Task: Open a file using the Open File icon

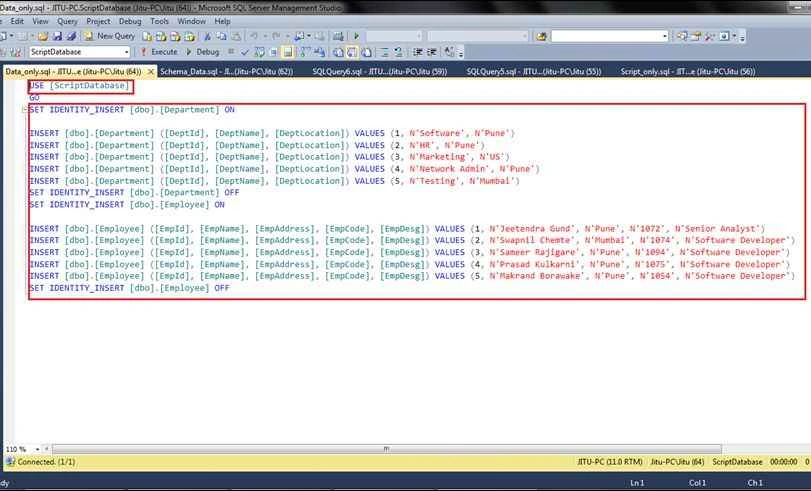Action: (x=43, y=36)
